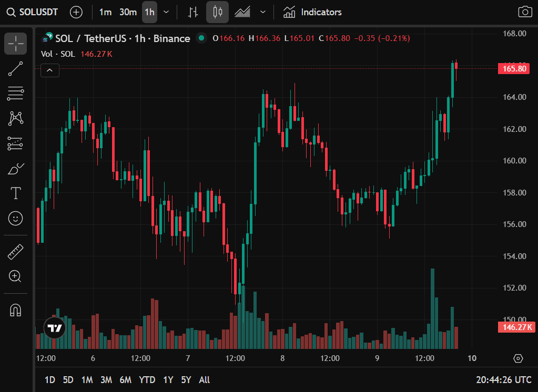Image resolution: width=538 pixels, height=392 pixels.
Task: Select the crosshair cursor tool
Action: pyautogui.click(x=16, y=44)
